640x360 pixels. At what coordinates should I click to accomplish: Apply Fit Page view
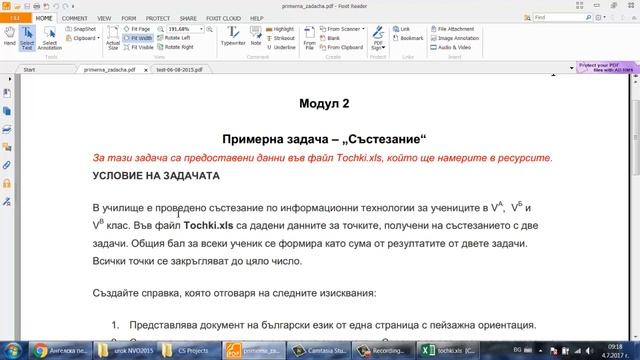137,29
